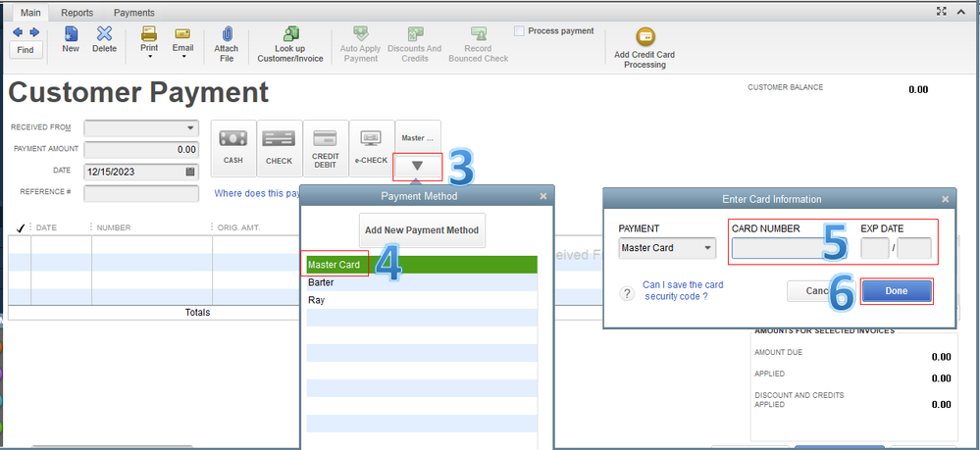
Task: Delete the current payment
Action: [x=104, y=39]
